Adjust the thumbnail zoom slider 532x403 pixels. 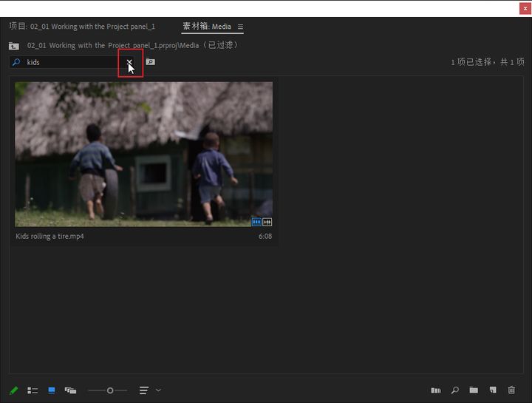pyautogui.click(x=110, y=390)
